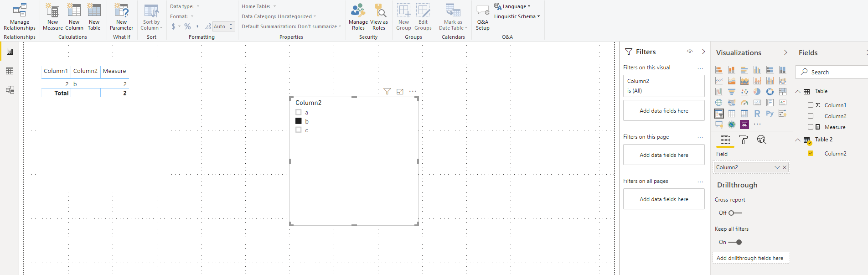Viewport: 868px width, 275px height.
Task: Tick Column1 field checkbox in Table
Action: [x=811, y=105]
